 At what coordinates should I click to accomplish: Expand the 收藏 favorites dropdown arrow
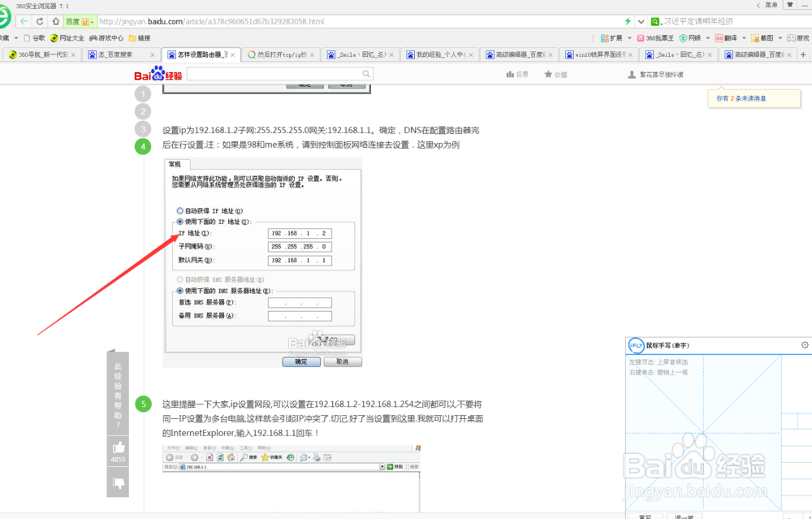click(x=15, y=37)
